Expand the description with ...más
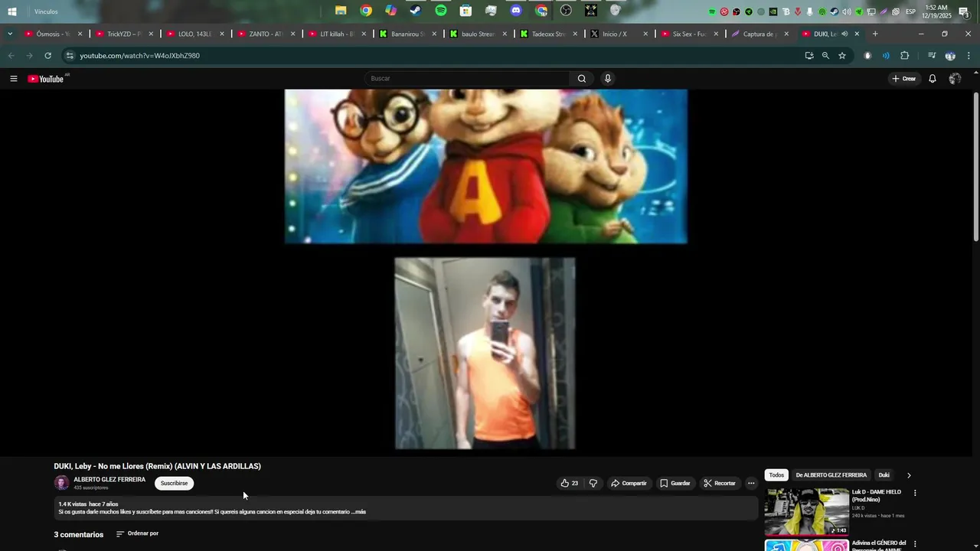This screenshot has width=980, height=551. (359, 512)
